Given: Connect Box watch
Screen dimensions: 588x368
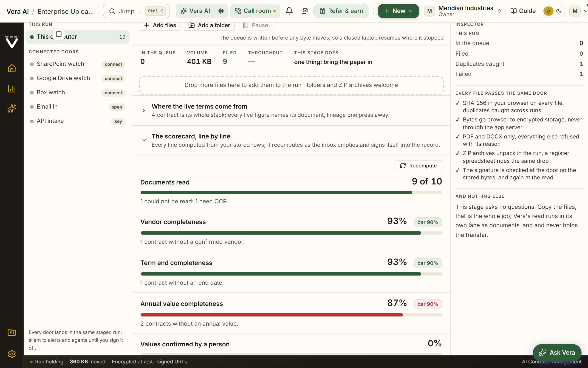Looking at the screenshot, I should (113, 93).
